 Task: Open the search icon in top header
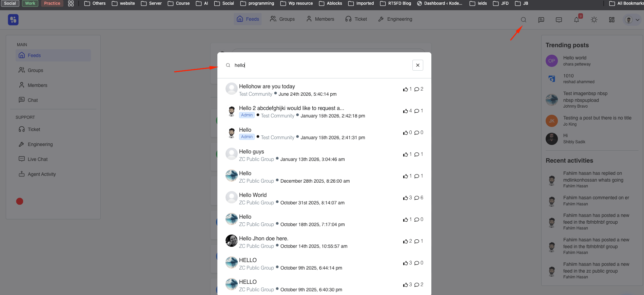coord(524,20)
